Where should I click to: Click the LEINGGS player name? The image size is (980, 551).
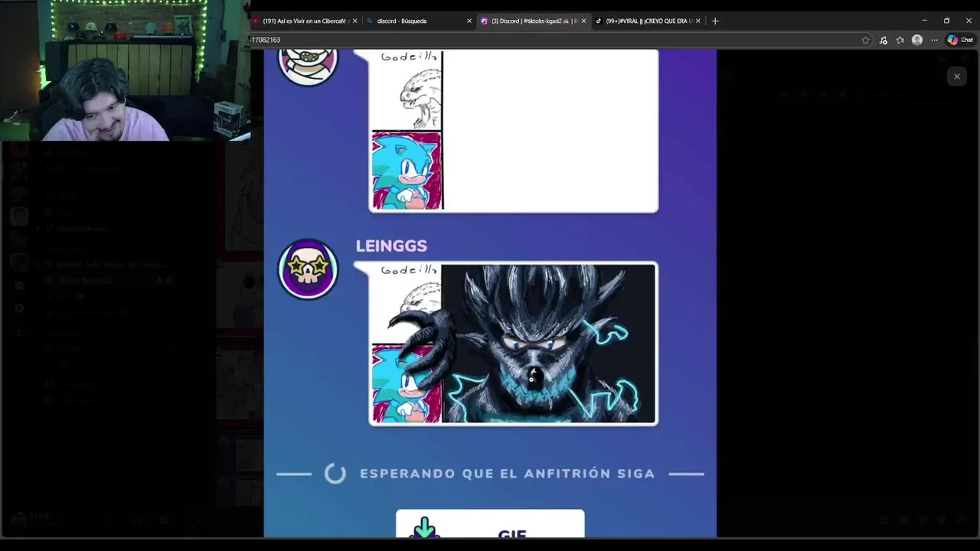coord(391,246)
